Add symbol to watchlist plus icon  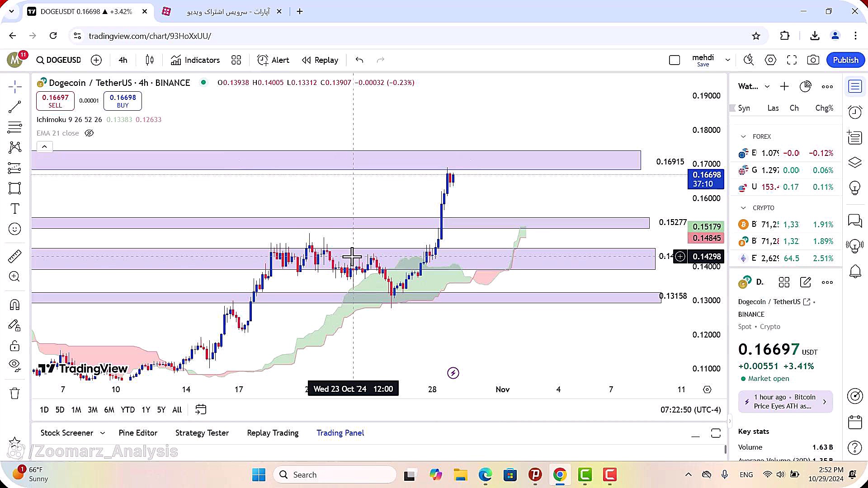[x=784, y=86]
